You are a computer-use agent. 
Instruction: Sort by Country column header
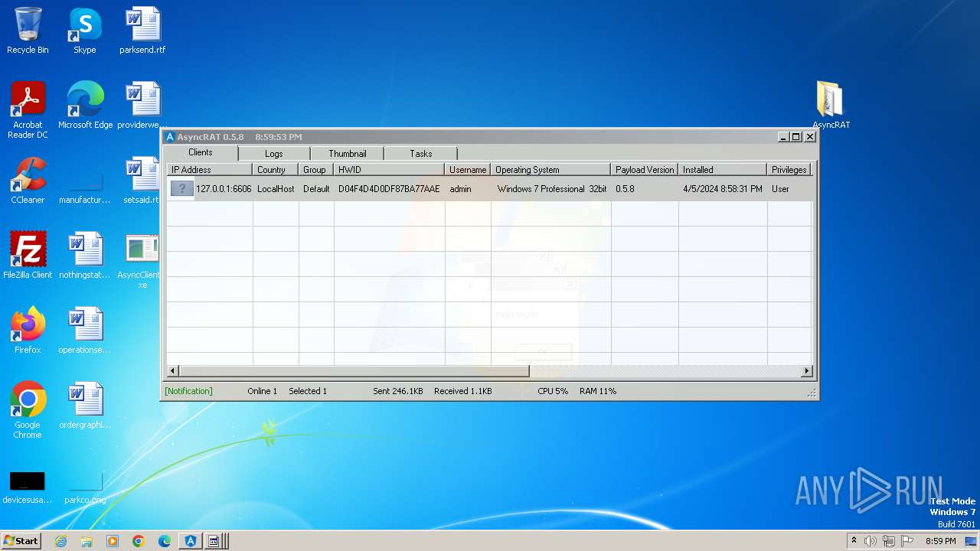[x=276, y=170]
